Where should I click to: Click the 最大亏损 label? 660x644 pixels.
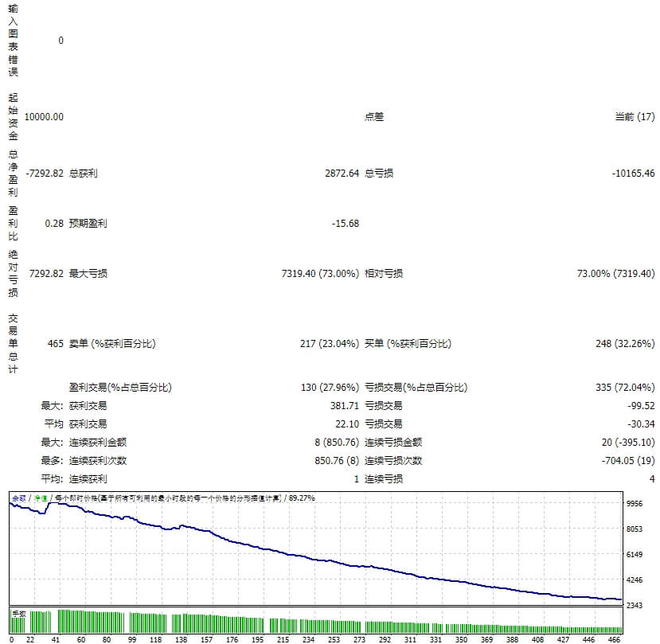click(88, 274)
